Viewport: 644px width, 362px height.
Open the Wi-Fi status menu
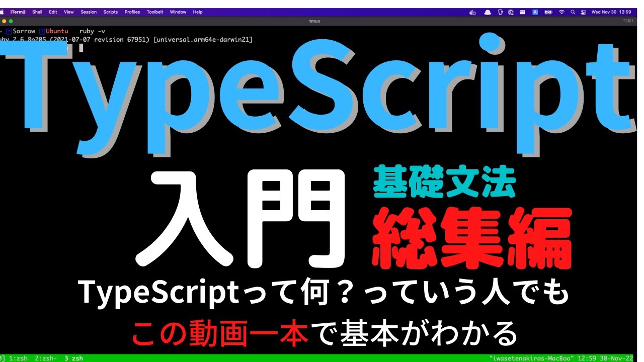click(x=561, y=12)
